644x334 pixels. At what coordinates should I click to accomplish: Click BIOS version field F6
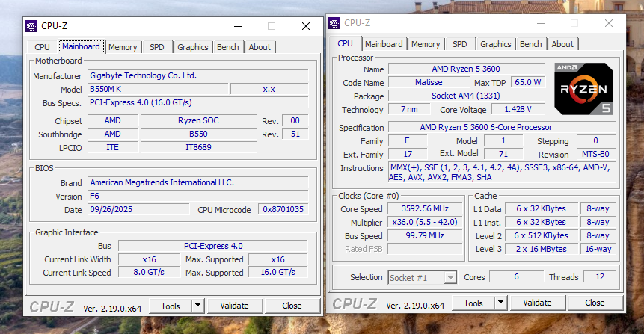tap(198, 196)
